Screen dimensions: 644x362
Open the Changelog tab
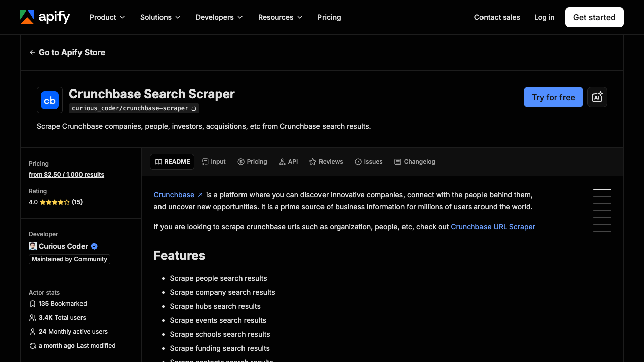point(415,162)
